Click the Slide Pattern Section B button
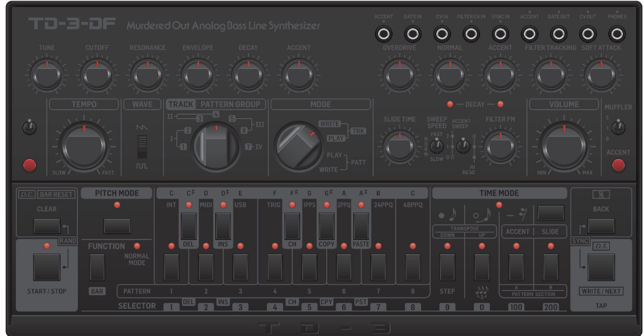The width and height of the screenshot is (644, 336). (551, 267)
